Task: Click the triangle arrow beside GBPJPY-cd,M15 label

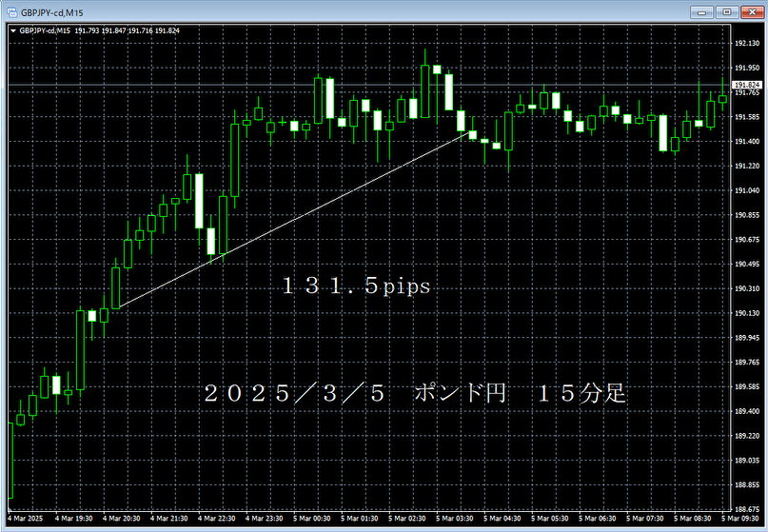Action: tap(13, 30)
